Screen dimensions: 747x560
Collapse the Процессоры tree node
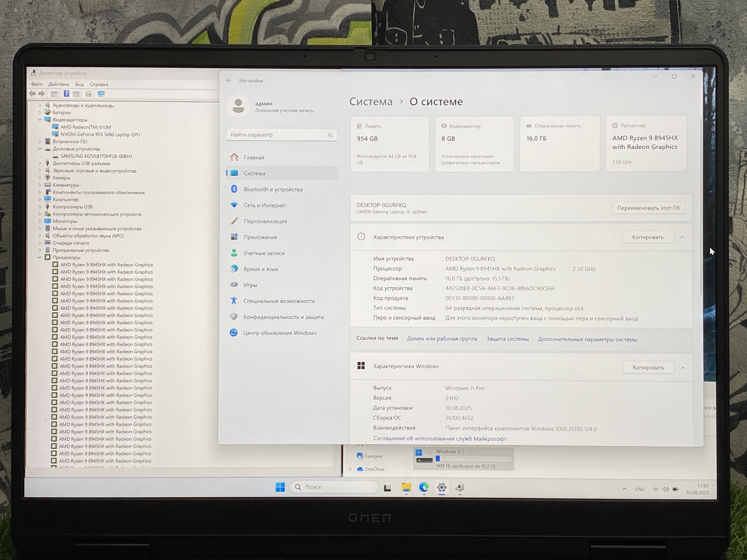pyautogui.click(x=40, y=257)
